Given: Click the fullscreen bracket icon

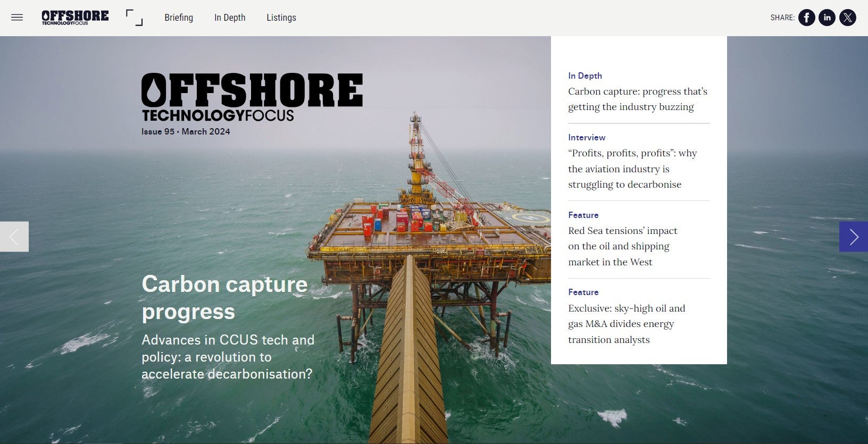Looking at the screenshot, I should pos(134,18).
